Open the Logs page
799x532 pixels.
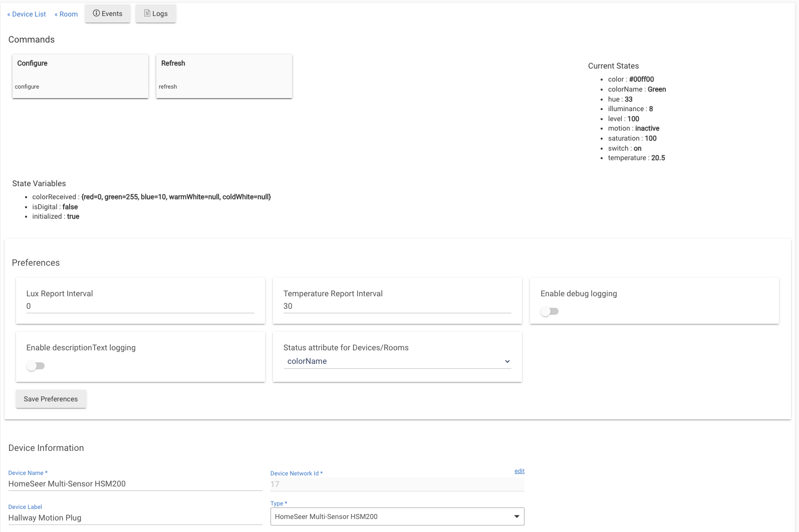pyautogui.click(x=155, y=14)
